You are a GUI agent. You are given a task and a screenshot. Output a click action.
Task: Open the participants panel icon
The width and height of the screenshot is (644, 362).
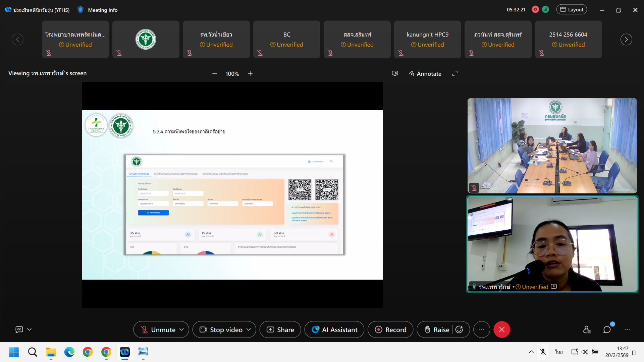(587, 330)
